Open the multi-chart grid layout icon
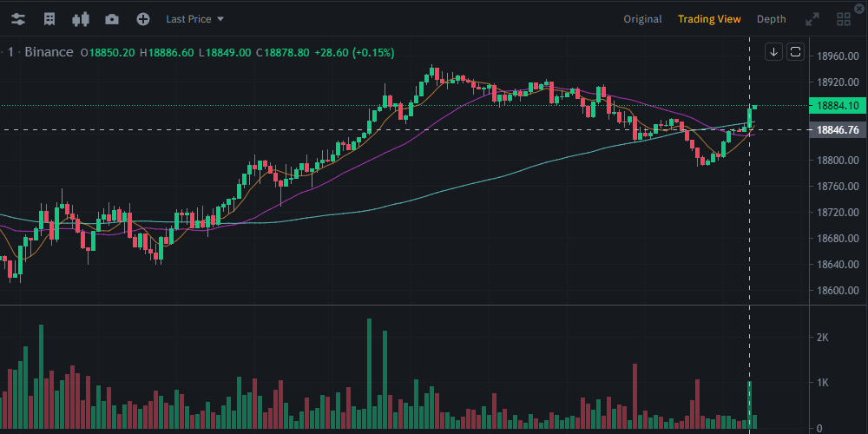 pos(844,19)
